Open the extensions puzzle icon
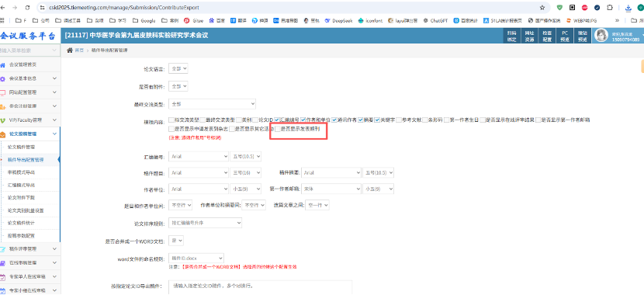The width and height of the screenshot is (644, 295). click(x=610, y=8)
